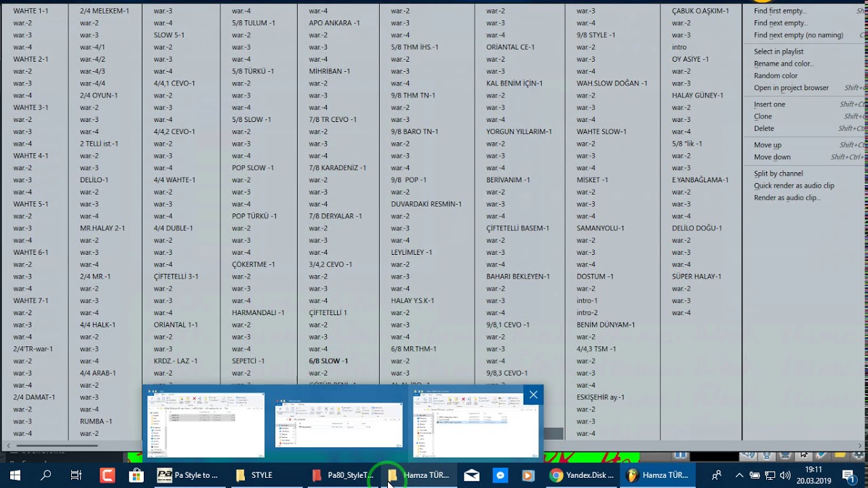Apply Random color to pattern
This screenshot has width=868, height=488.
[x=776, y=76]
